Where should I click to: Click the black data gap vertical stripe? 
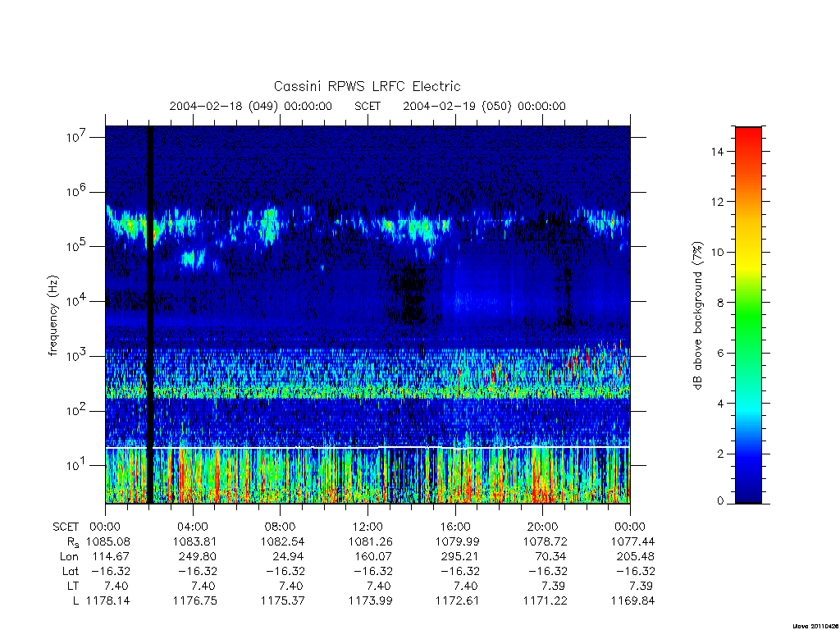[x=150, y=314]
